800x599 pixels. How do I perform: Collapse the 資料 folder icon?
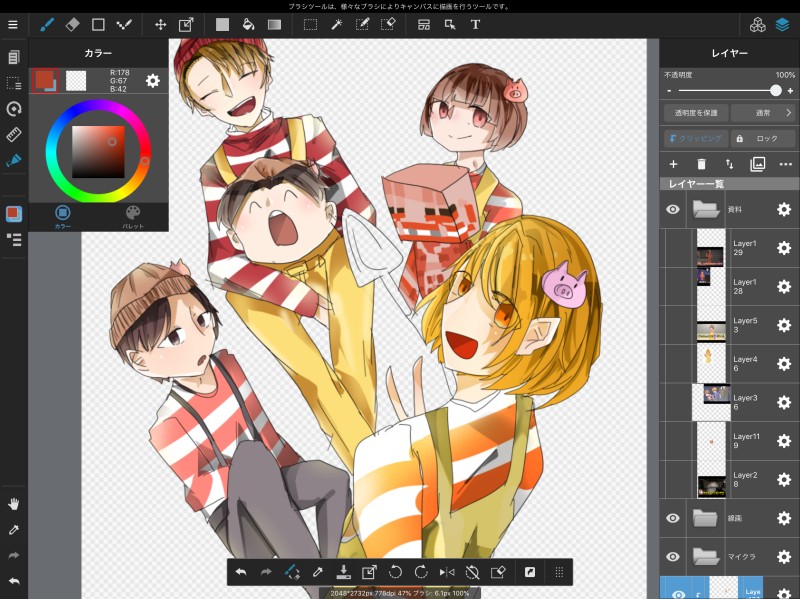(x=706, y=209)
